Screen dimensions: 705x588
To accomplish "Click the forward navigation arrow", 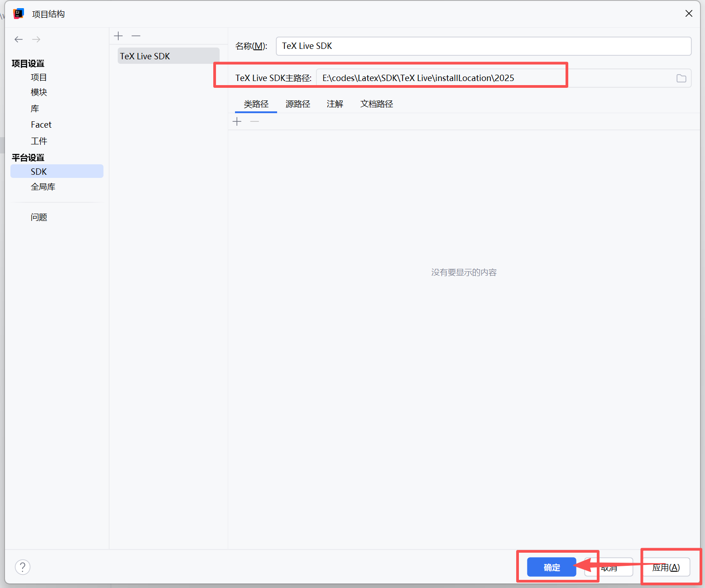I will pos(36,39).
